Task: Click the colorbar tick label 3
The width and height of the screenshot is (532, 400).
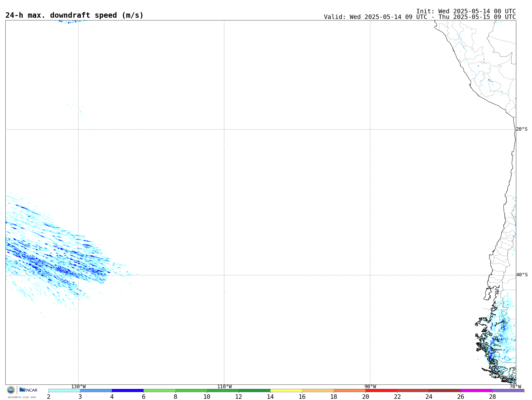Action: click(80, 397)
